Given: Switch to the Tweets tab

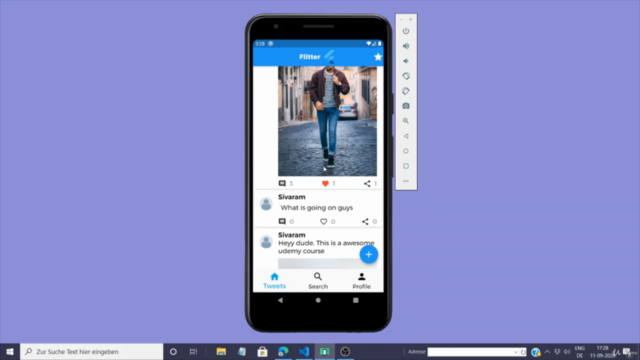Looking at the screenshot, I should (274, 281).
